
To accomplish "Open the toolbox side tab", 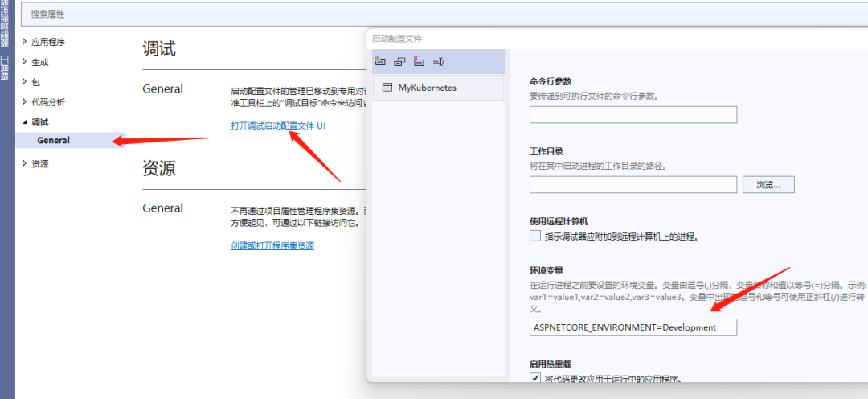I will (x=5, y=67).
